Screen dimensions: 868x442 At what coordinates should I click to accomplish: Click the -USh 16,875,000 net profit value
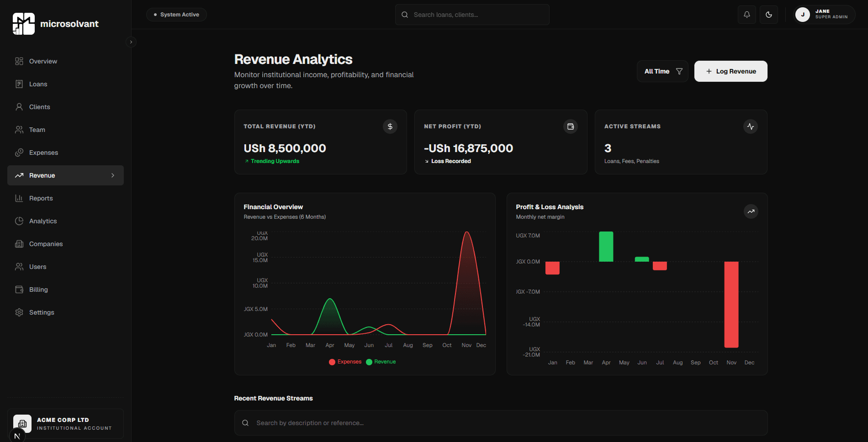(468, 148)
